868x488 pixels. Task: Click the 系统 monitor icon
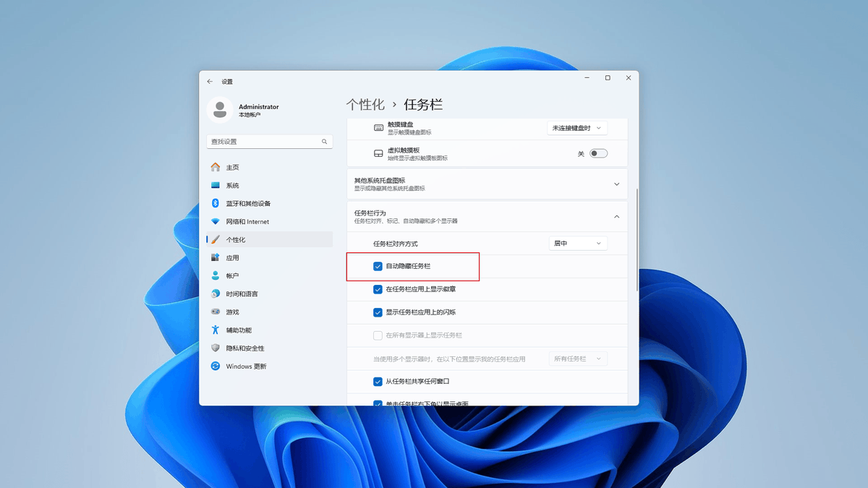pyautogui.click(x=216, y=185)
